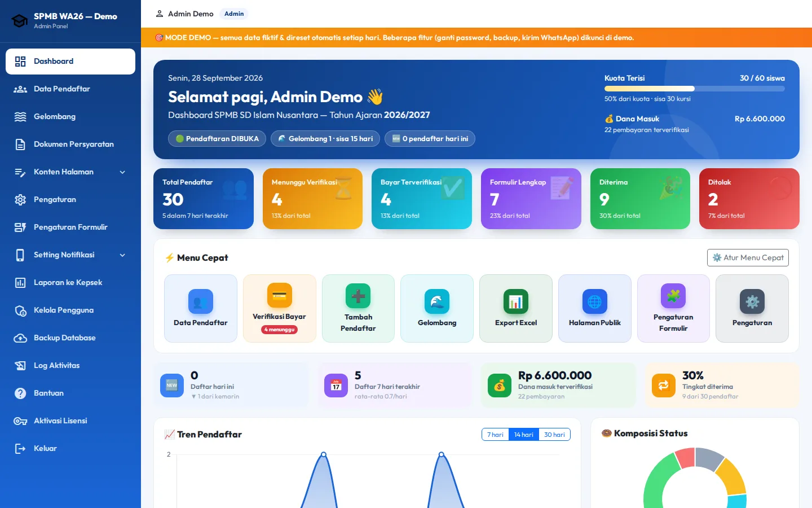This screenshot has width=812, height=508.
Task: Click the Total Pendaftar stat card
Action: pos(204,199)
